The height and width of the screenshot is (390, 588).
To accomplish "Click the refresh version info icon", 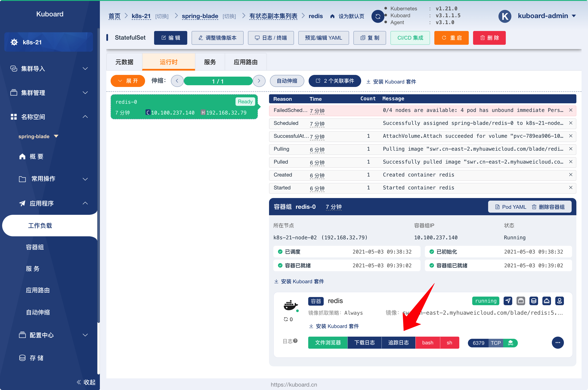I will (378, 16).
